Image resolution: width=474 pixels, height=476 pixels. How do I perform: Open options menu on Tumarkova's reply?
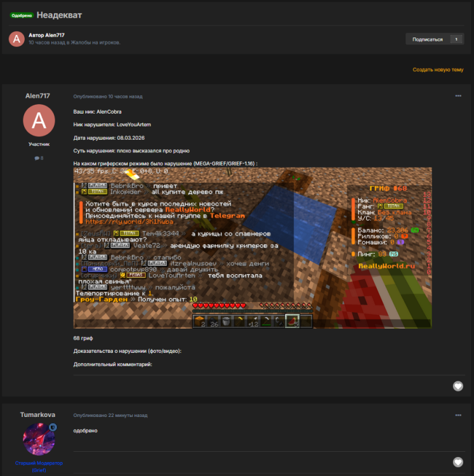coord(458,415)
